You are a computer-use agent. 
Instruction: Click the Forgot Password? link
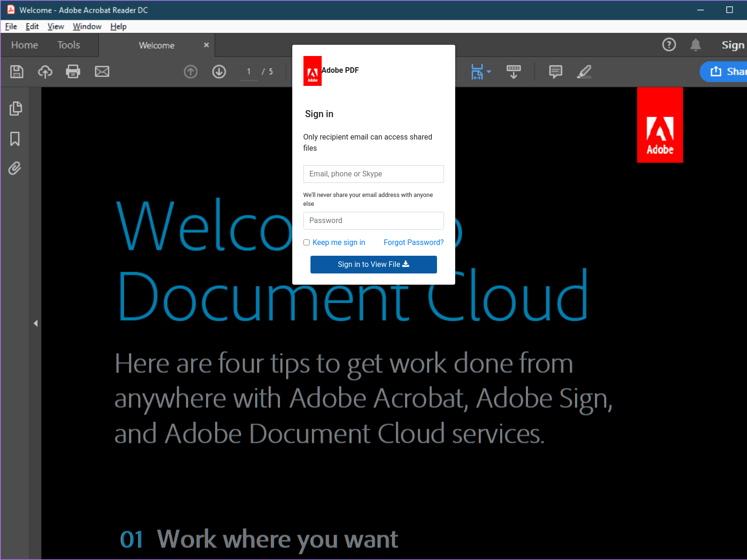click(414, 243)
